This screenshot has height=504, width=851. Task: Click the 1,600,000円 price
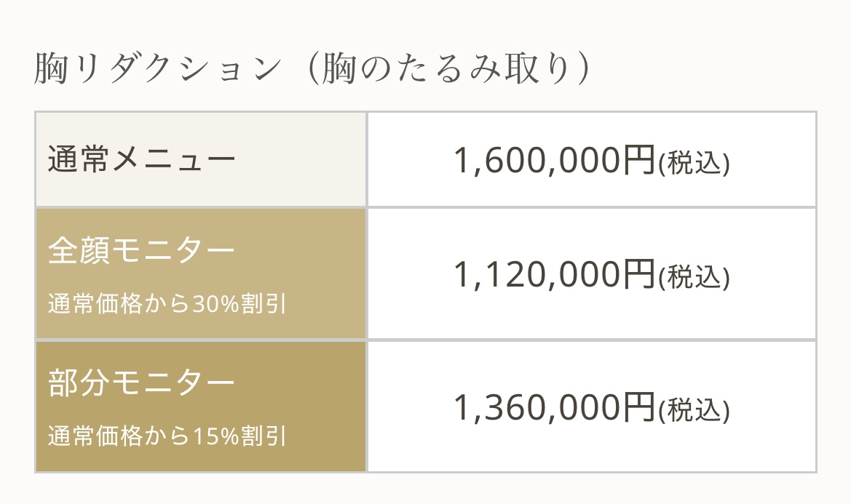tap(554, 160)
